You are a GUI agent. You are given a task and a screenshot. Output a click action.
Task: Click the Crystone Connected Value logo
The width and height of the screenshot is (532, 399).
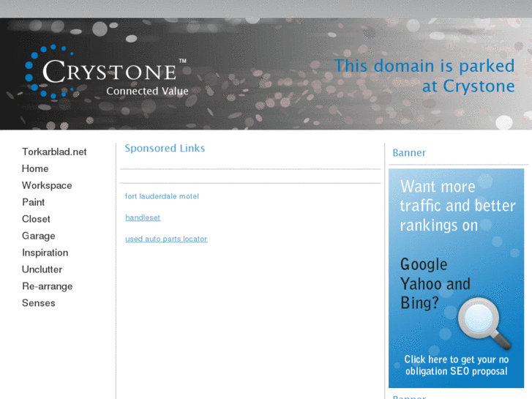pyautogui.click(x=107, y=72)
